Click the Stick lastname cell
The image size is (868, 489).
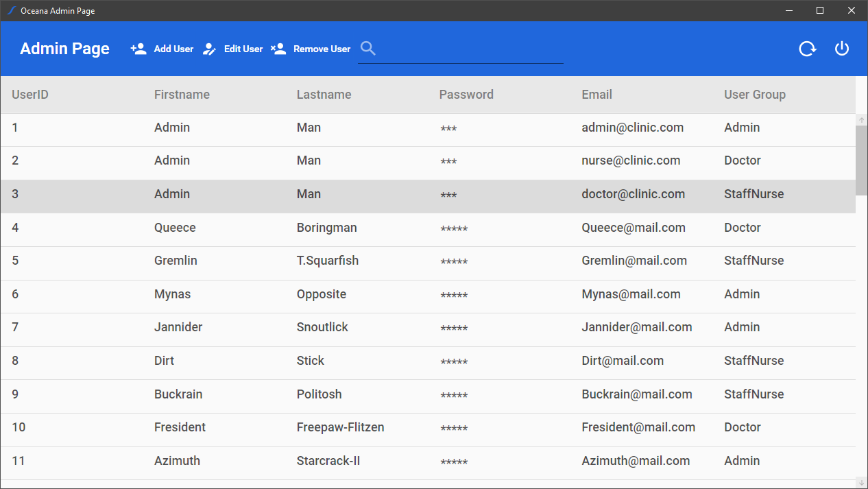[311, 361]
